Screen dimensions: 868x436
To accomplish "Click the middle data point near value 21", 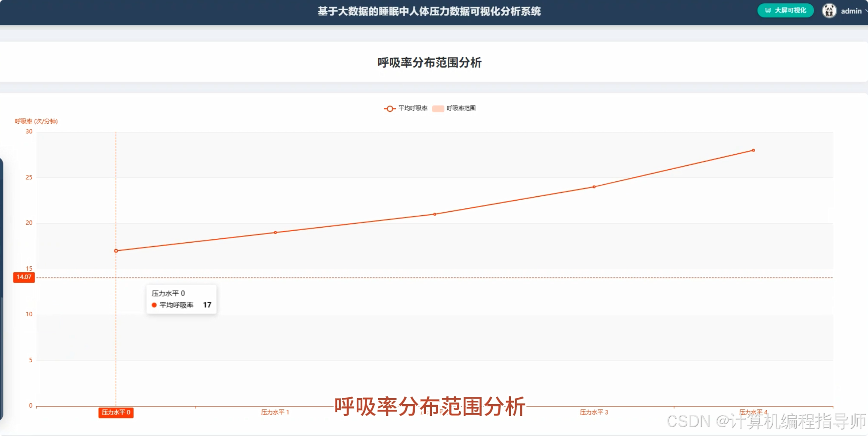I will tap(434, 214).
